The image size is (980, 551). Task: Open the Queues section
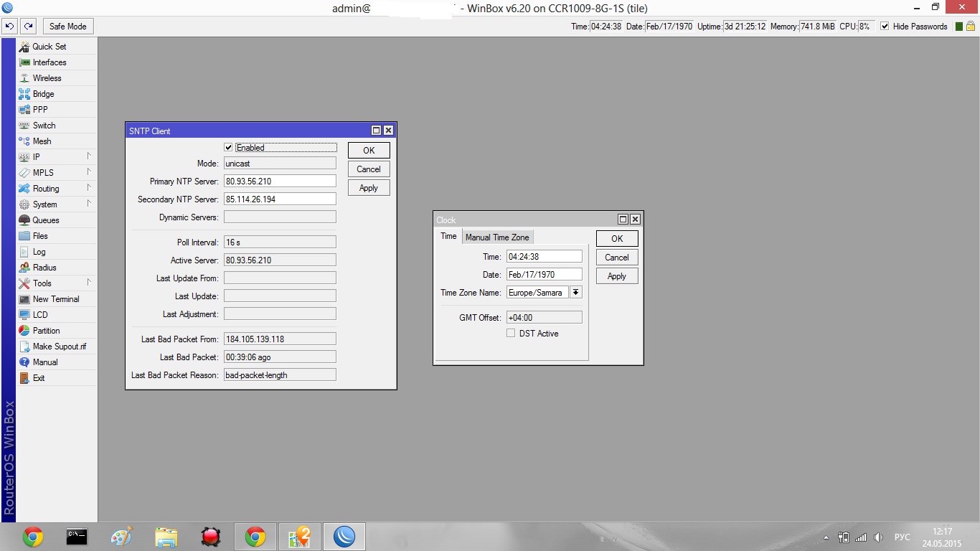point(45,220)
